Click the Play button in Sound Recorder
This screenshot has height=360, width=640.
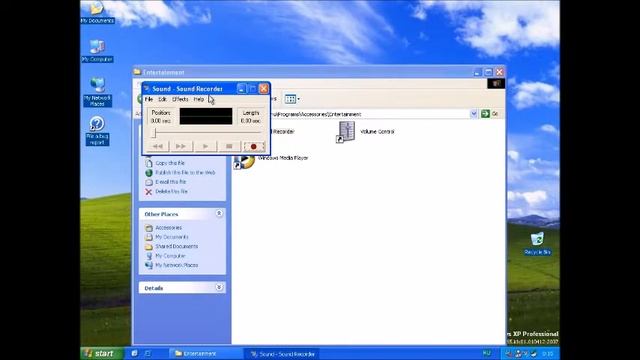pyautogui.click(x=205, y=146)
